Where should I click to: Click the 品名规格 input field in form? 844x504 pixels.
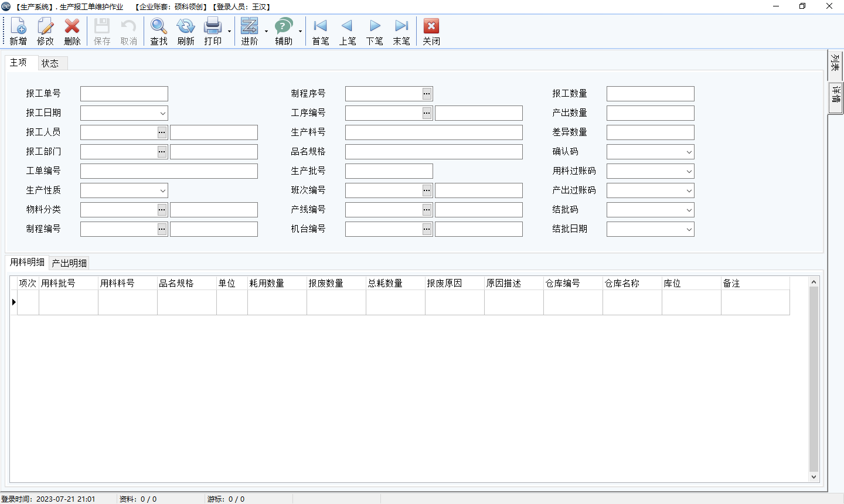coord(434,152)
